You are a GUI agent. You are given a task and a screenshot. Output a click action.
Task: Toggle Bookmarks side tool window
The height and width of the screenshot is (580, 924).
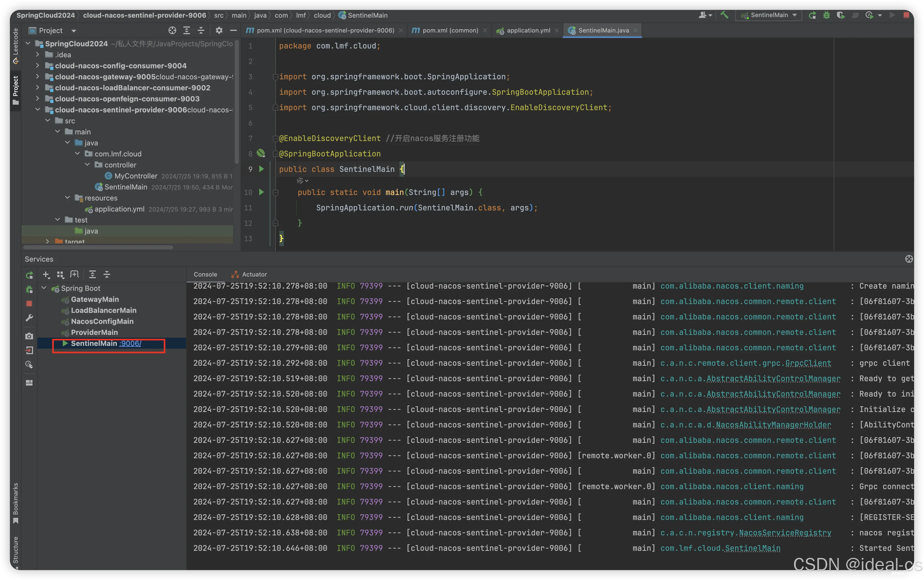click(15, 503)
